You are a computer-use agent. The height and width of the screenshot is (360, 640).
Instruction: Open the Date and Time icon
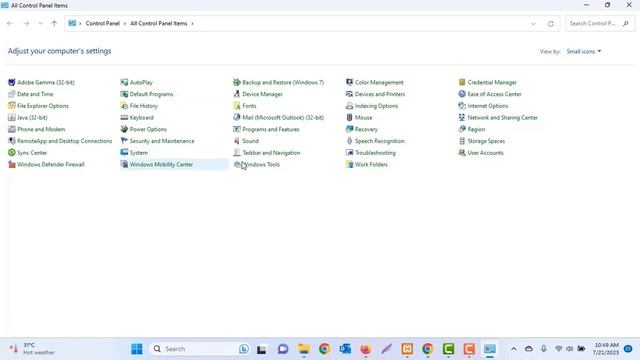tap(11, 94)
